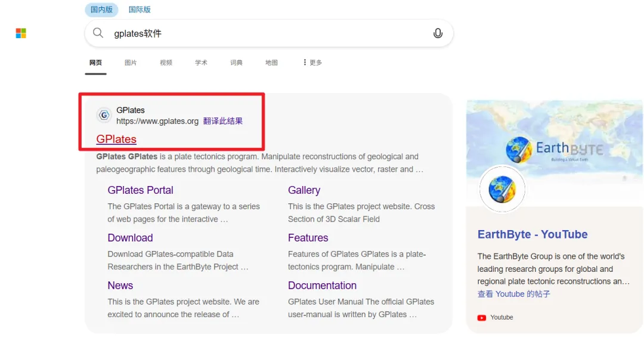Open the 词典 tab
The image size is (644, 344).
(x=236, y=63)
